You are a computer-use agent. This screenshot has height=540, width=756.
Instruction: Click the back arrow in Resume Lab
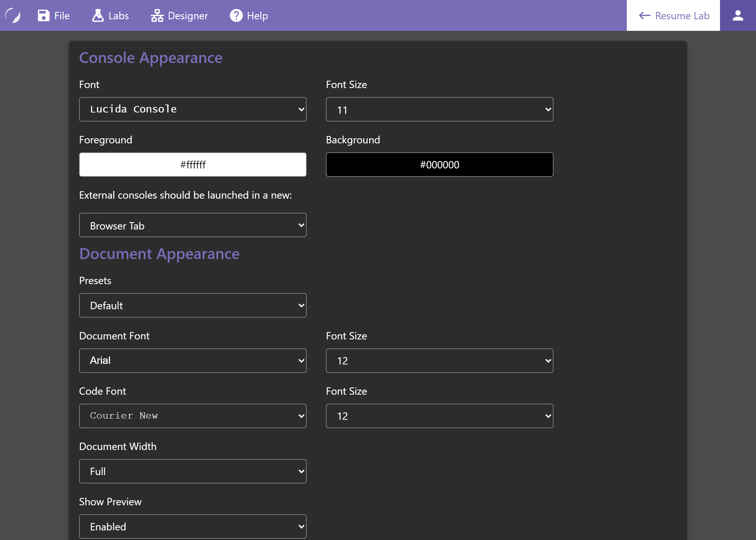point(644,15)
